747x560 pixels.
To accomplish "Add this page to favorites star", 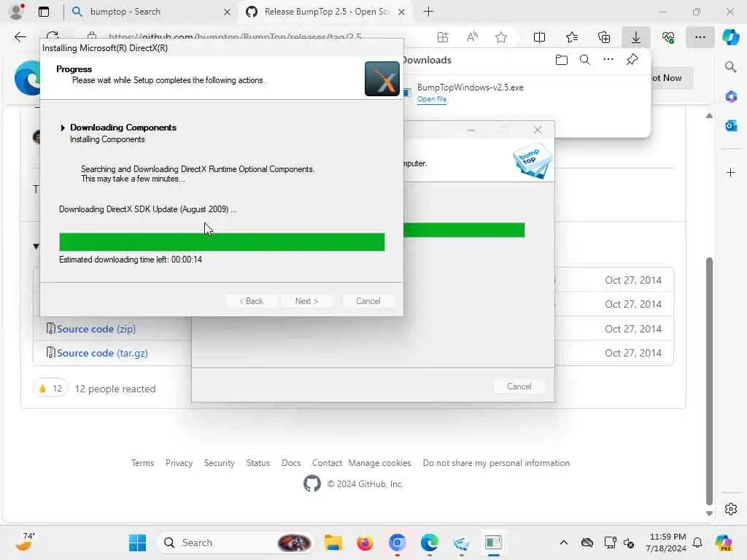I will tap(500, 37).
